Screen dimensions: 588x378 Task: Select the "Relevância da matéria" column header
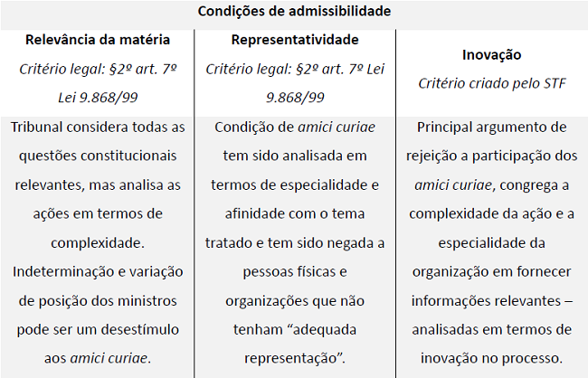98,41
